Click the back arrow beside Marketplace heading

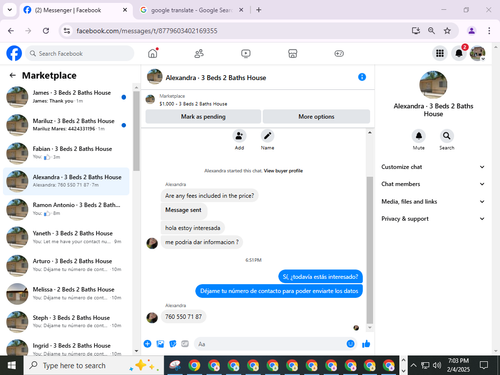pyautogui.click(x=13, y=75)
